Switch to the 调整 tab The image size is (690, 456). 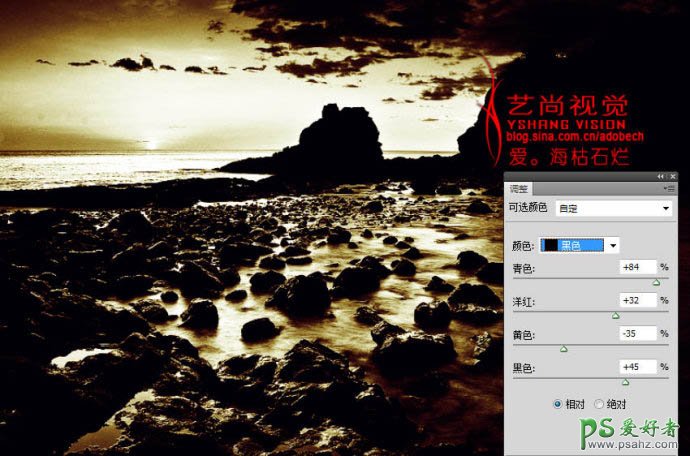pyautogui.click(x=520, y=187)
